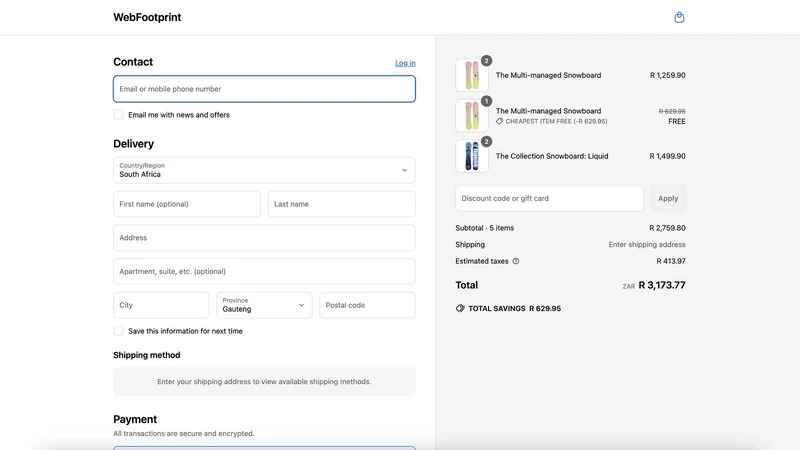
Task: Check Save this information for next time
Action: click(118, 331)
